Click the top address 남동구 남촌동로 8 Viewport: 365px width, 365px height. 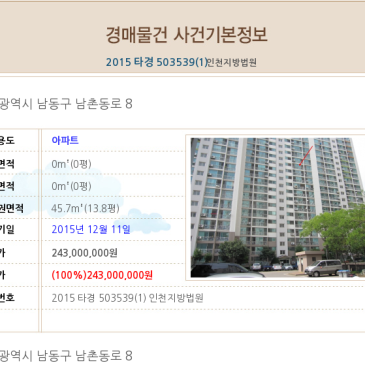click(85, 104)
